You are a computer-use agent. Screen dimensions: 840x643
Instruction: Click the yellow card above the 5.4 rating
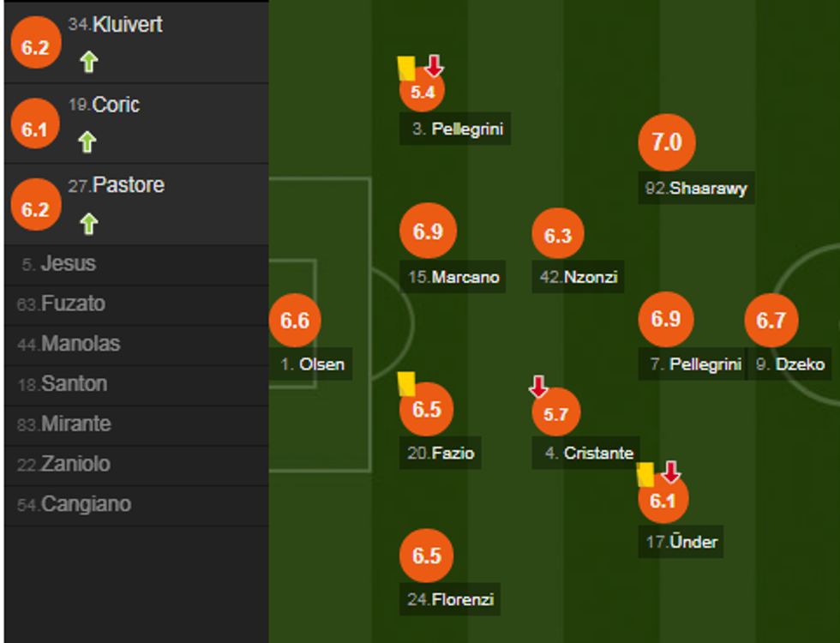[x=406, y=68]
